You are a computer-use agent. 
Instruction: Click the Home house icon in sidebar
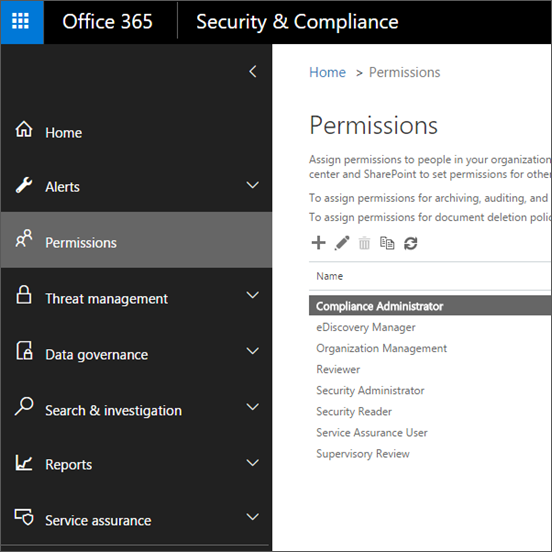[x=24, y=129]
